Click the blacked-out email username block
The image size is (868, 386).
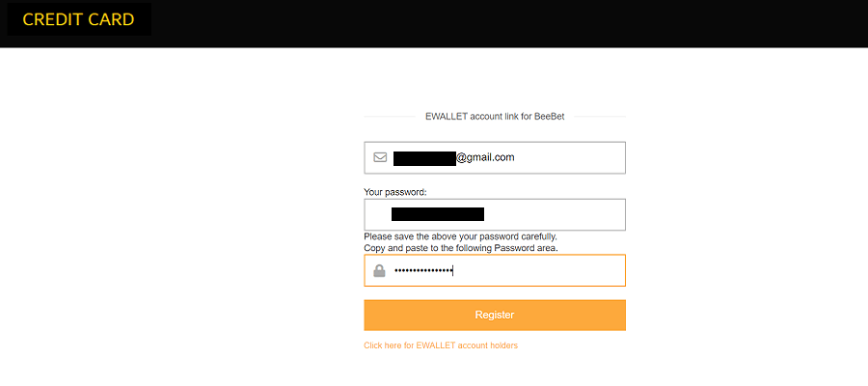tap(424, 158)
